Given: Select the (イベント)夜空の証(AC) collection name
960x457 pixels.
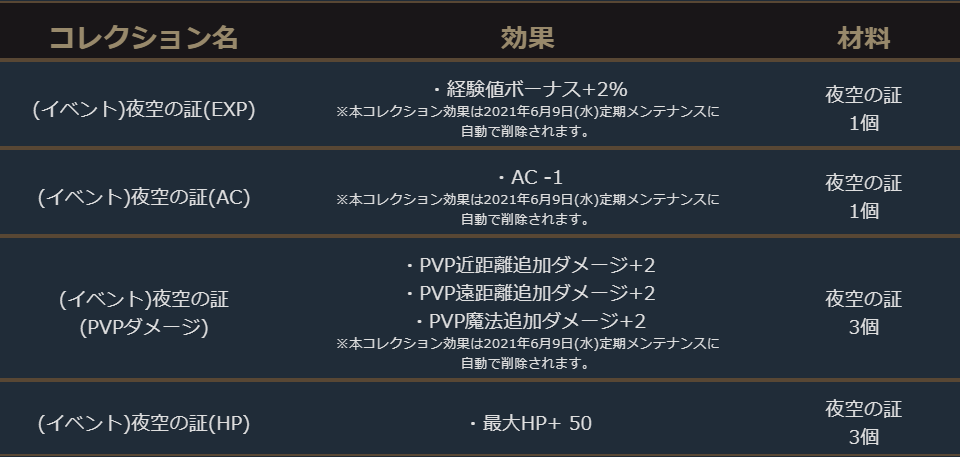Looking at the screenshot, I should 144,197.
